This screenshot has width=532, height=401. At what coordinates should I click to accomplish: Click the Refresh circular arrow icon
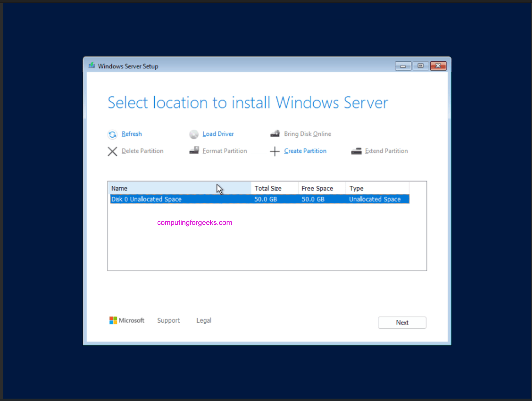(x=112, y=134)
